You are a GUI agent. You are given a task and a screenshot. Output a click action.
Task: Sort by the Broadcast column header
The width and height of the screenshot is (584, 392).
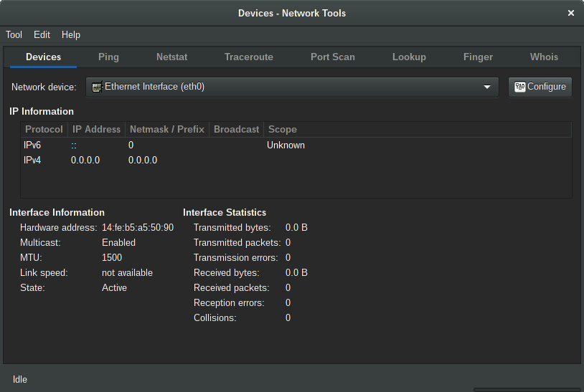click(x=236, y=130)
